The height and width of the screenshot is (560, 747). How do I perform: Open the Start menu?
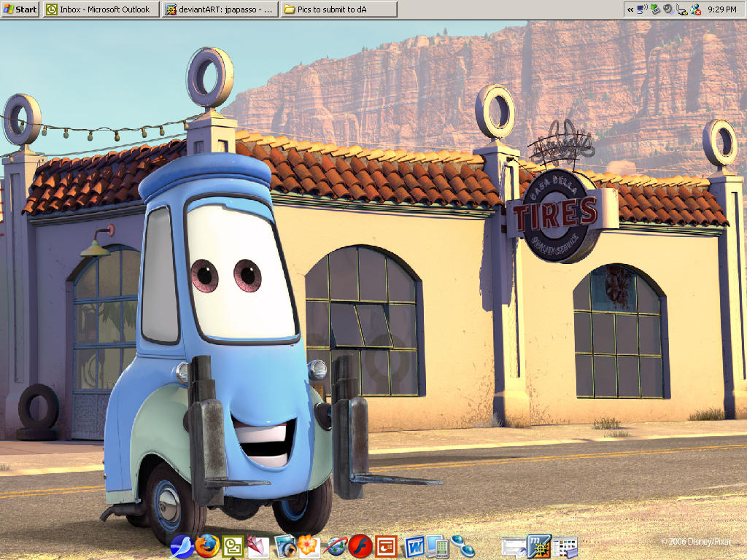(20, 9)
